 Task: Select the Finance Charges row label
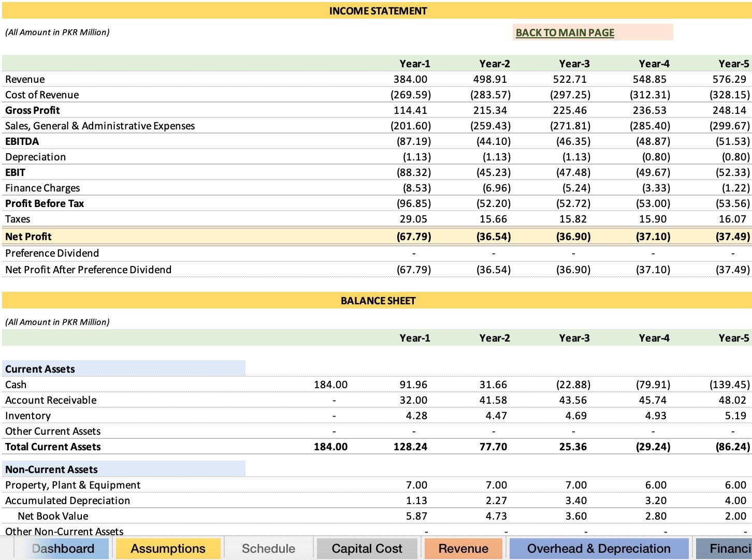tap(42, 188)
